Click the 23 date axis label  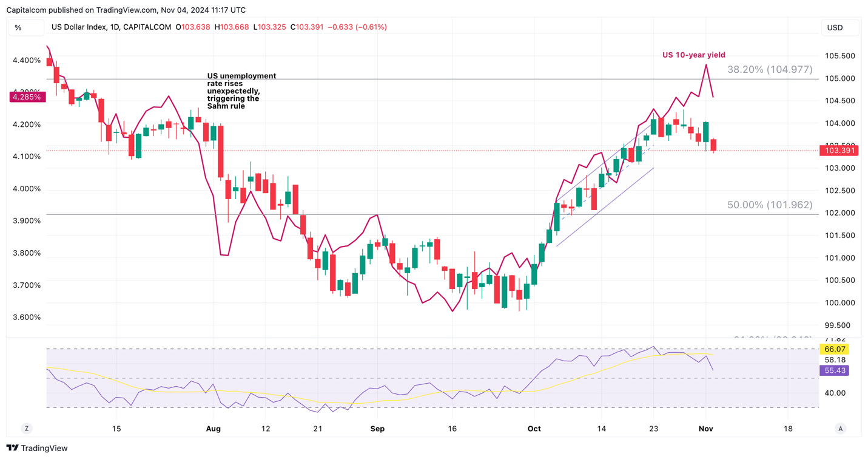tap(653, 429)
